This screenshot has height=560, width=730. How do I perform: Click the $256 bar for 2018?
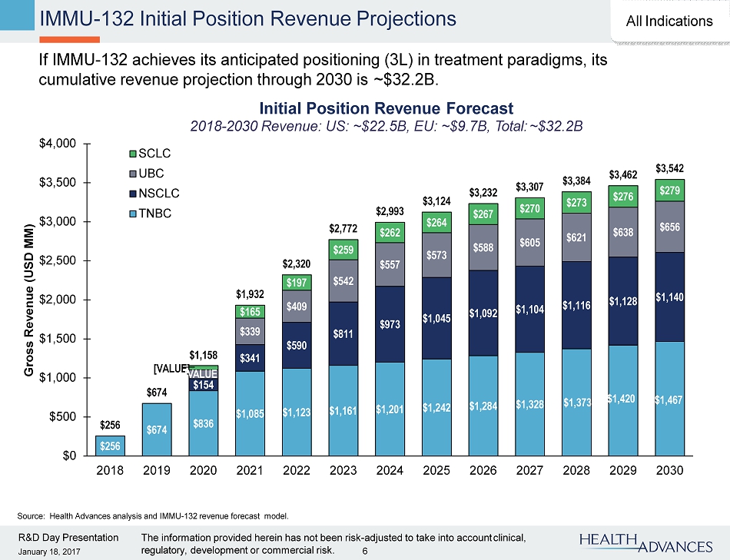coord(110,446)
